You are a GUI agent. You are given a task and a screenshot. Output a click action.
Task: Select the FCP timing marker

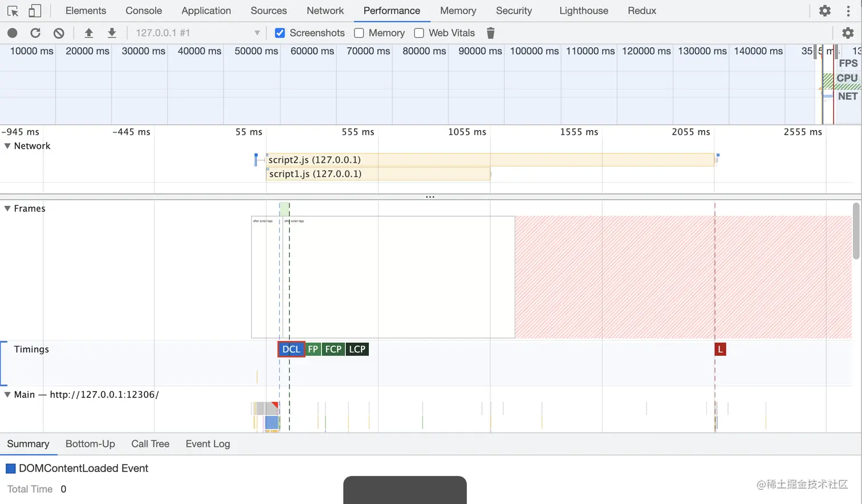(334, 349)
